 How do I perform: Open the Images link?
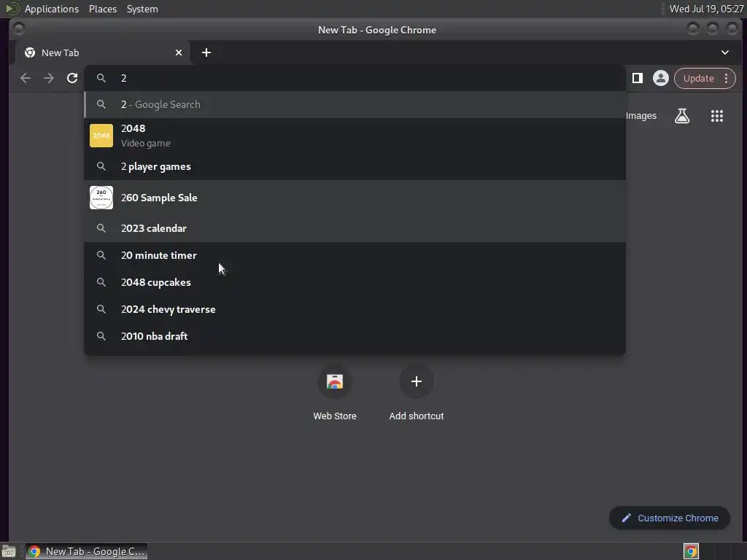[x=641, y=116]
